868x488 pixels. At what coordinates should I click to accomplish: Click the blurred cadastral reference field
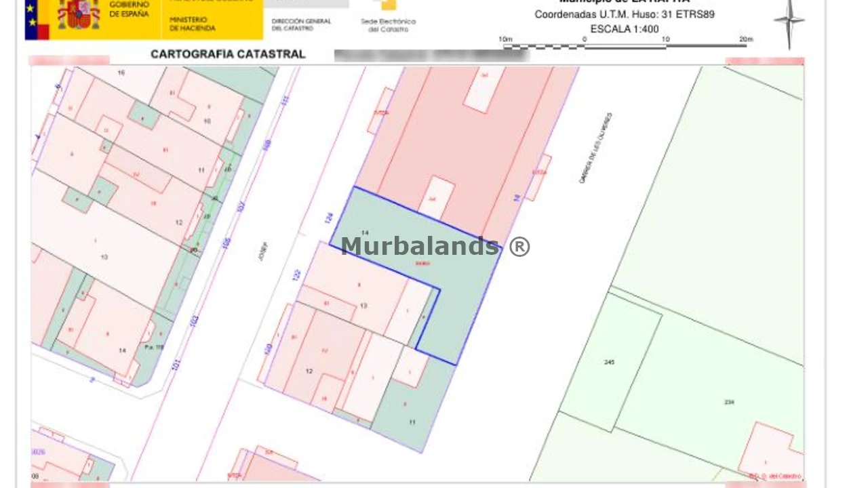(431, 56)
